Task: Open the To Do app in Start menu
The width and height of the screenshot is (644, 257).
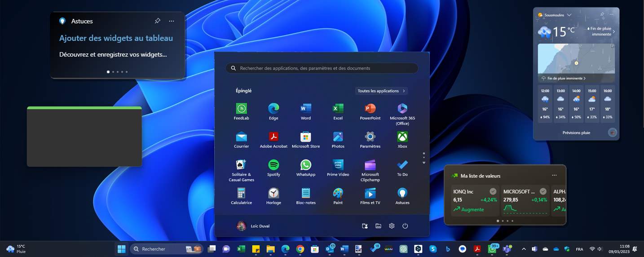Action: pyautogui.click(x=402, y=168)
